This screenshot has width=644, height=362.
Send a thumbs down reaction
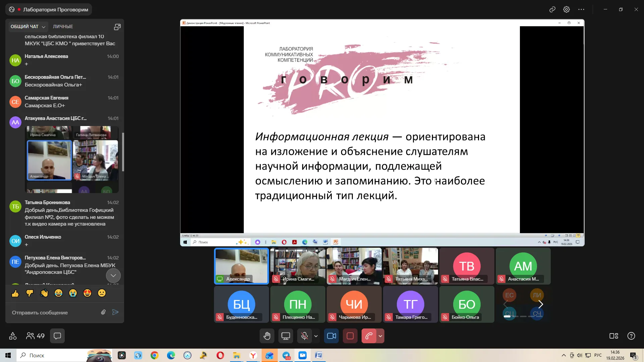click(x=30, y=294)
